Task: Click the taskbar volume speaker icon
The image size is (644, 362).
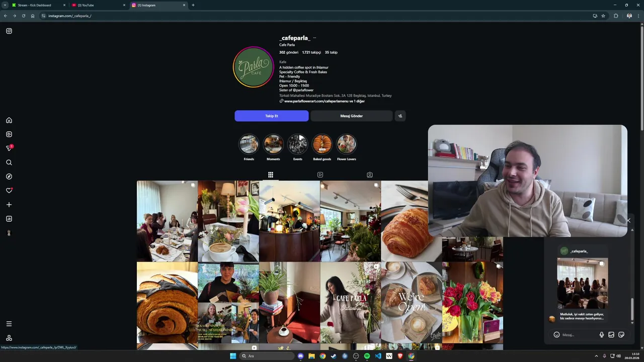Action: coord(618,356)
